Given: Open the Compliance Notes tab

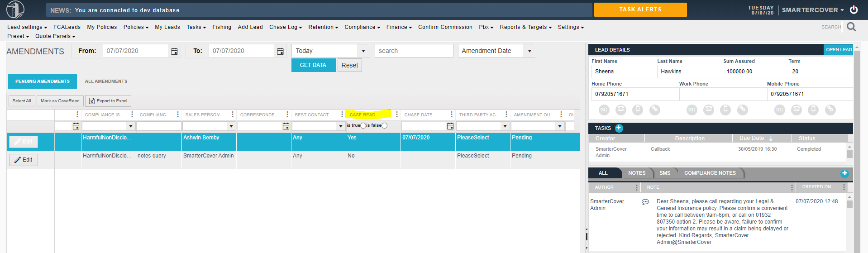Looking at the screenshot, I should click(x=710, y=173).
